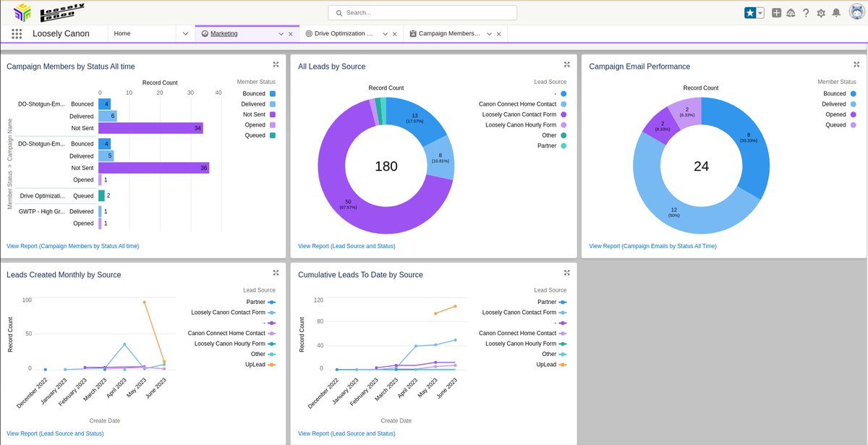Open the Salesforce Help question mark
Viewport: 868px width, 445px height.
[806, 12]
